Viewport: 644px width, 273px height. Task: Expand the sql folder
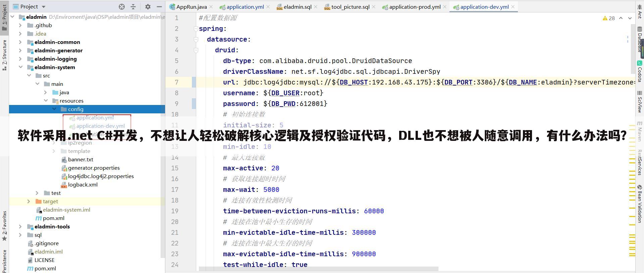coord(20,235)
